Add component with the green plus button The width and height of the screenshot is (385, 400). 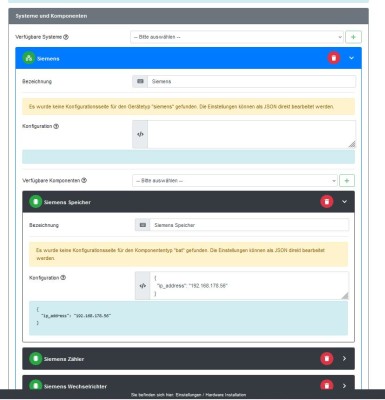pyautogui.click(x=347, y=181)
